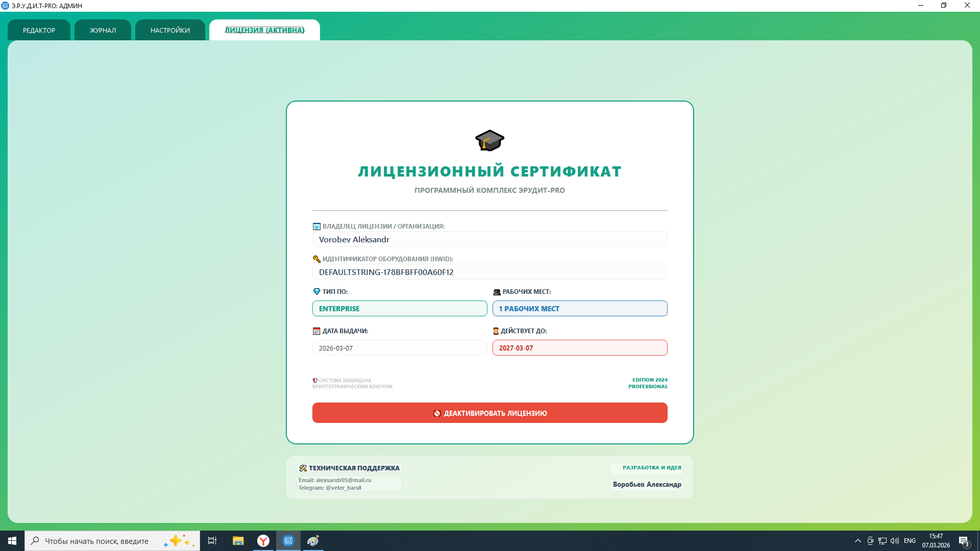
Task: Switch to the ЖУРНАЛ tab
Action: [103, 30]
